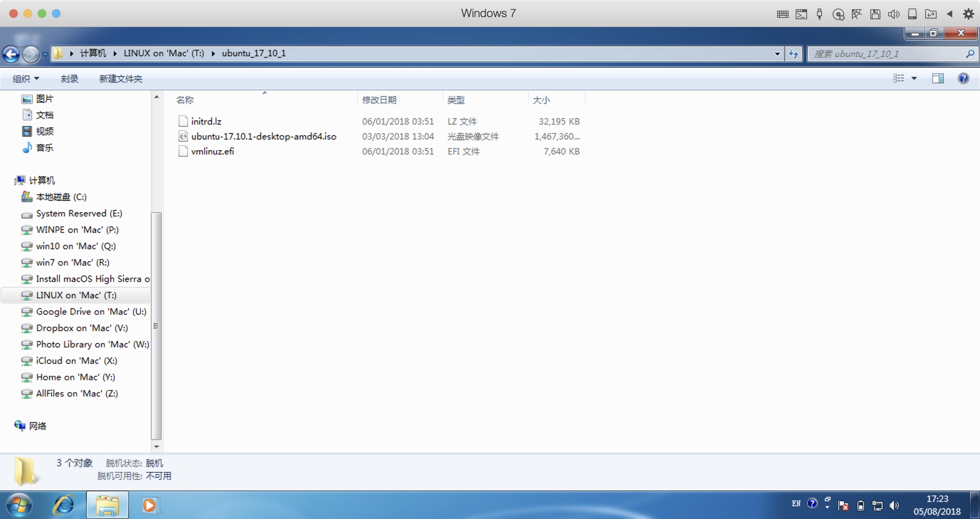Click the back navigation arrow icon

pyautogui.click(x=12, y=54)
